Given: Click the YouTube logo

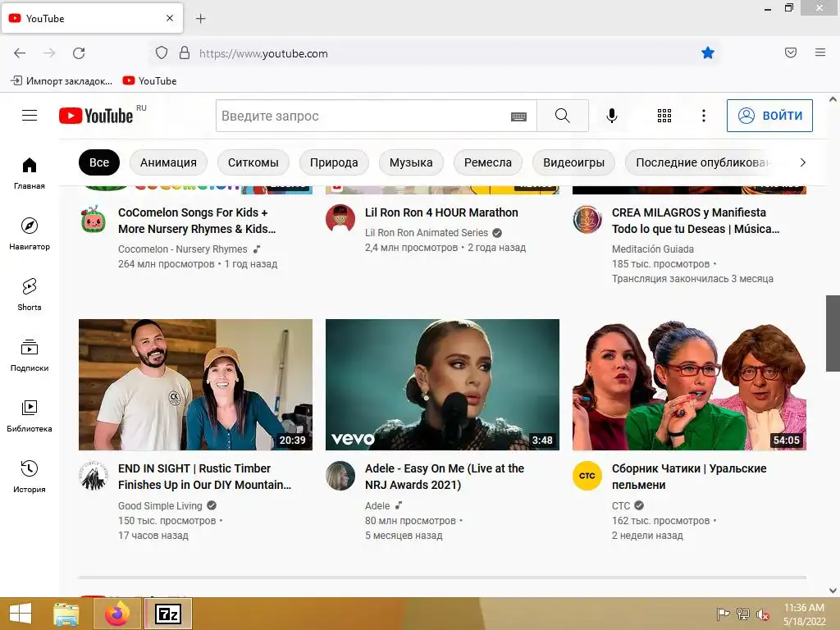Looking at the screenshot, I should pos(97,116).
